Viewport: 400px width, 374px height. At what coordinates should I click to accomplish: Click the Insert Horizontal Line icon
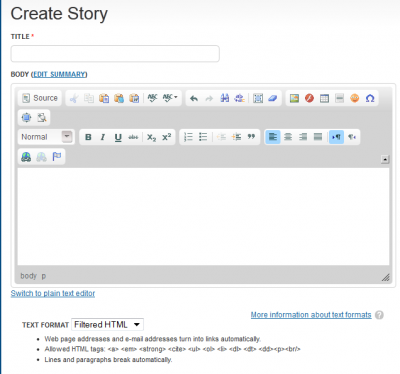(x=339, y=98)
